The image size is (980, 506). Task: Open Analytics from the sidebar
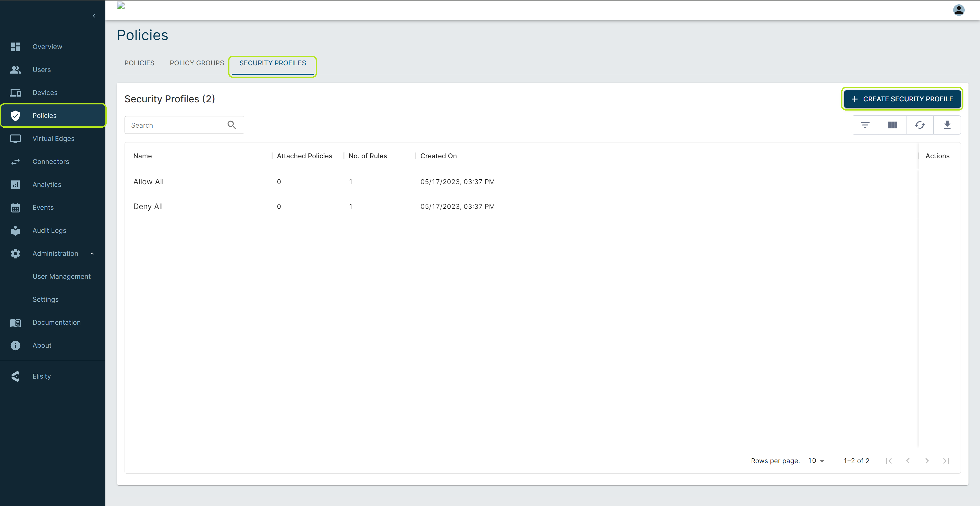[46, 185]
